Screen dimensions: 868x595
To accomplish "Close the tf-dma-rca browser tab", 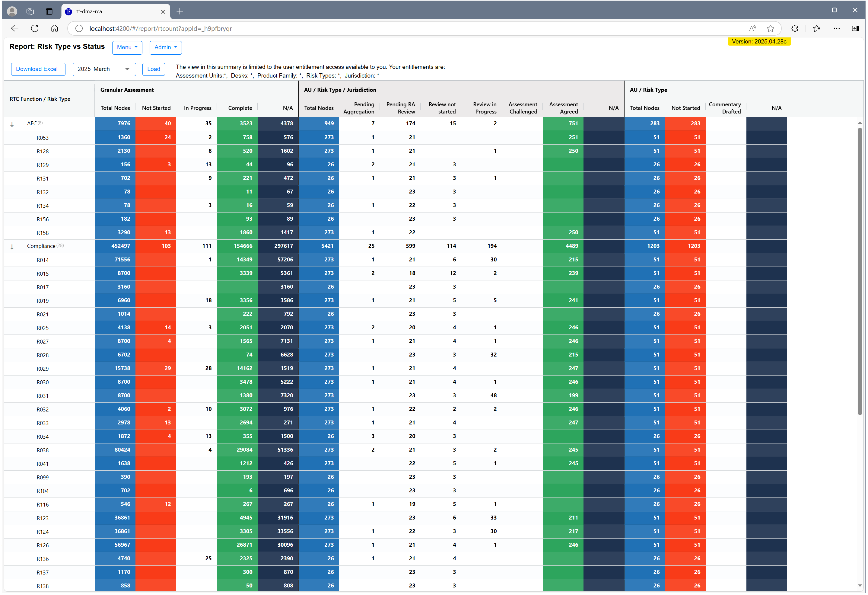I will (x=163, y=11).
